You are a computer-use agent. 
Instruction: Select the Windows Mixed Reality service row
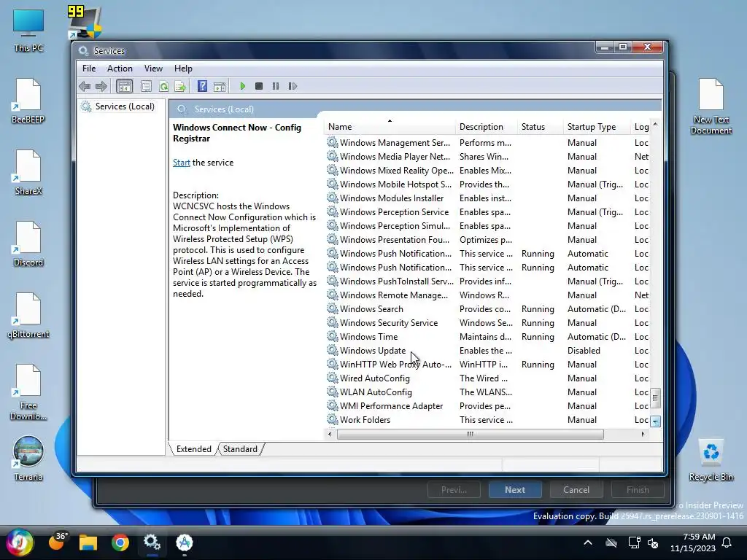[487, 171]
